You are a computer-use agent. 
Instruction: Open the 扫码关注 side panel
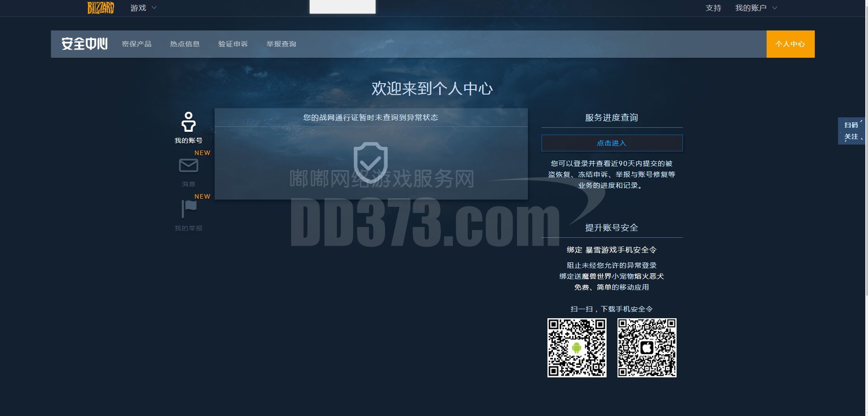point(851,131)
